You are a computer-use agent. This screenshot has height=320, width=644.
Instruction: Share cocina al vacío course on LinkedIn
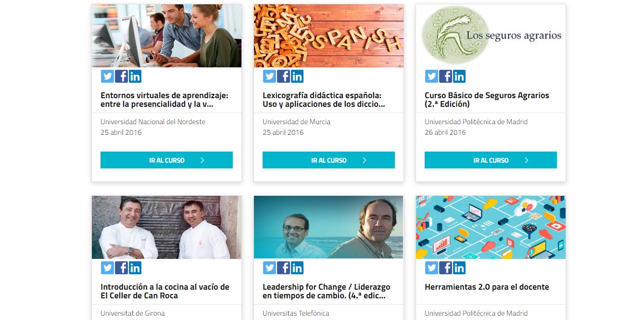point(135,268)
